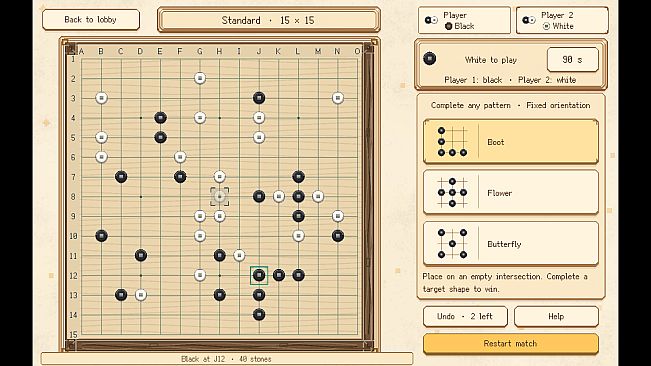Click the white stone at N9
This screenshot has width=651, height=366.
tap(338, 216)
